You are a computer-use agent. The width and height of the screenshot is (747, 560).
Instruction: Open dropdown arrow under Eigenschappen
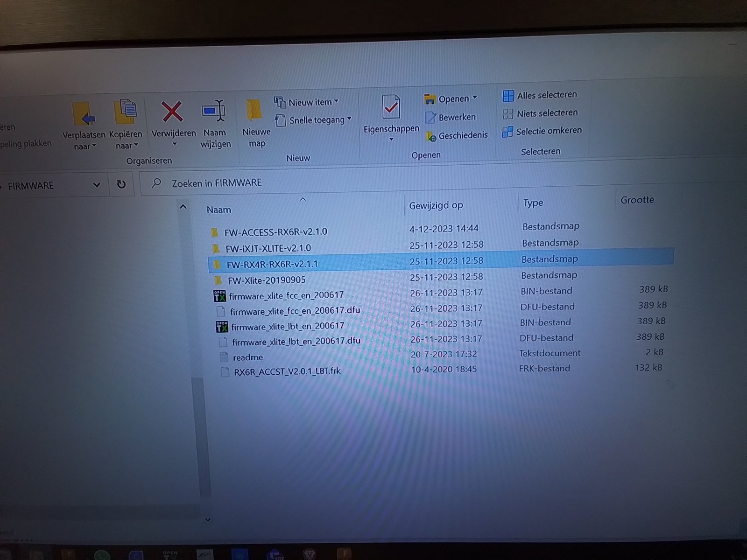(x=391, y=140)
